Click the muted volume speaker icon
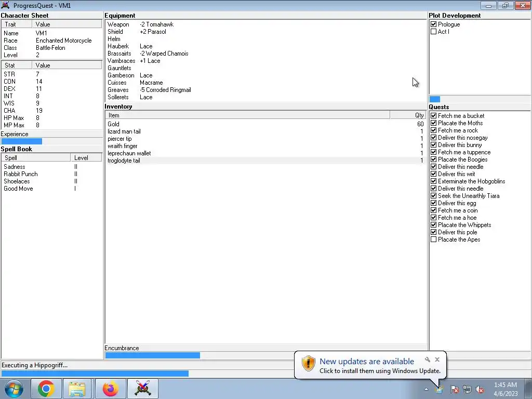This screenshot has height=399, width=532. tap(480, 389)
